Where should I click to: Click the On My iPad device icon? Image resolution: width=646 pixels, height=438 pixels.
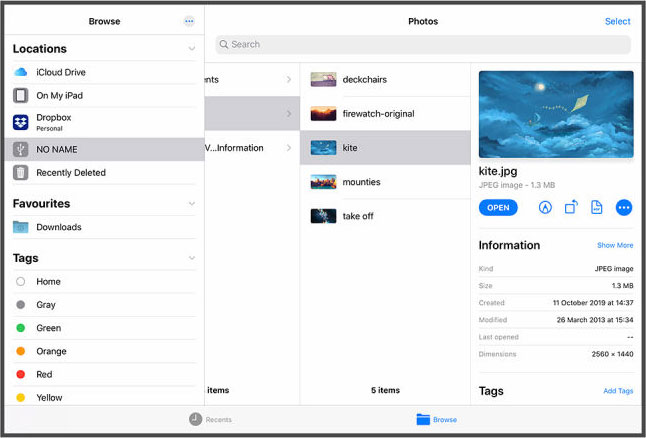pos(21,96)
